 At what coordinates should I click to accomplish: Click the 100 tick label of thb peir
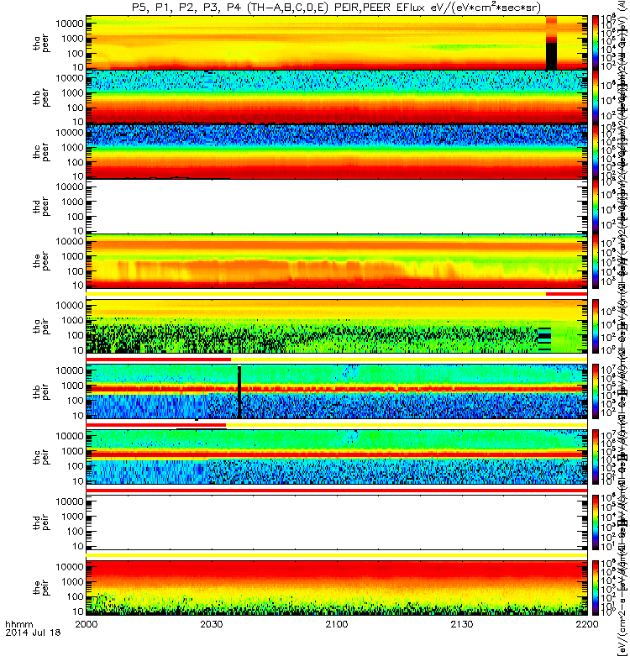tap(75, 401)
